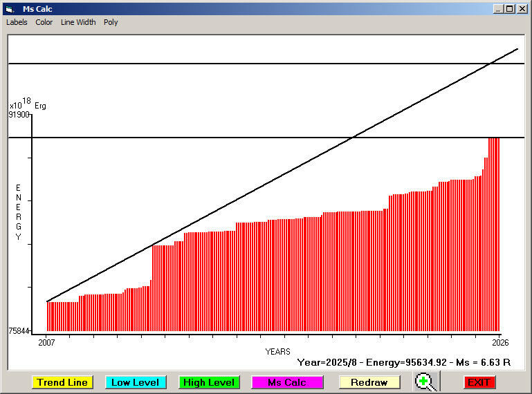Open the Color menu
Screen dimensions: 532x394
point(44,22)
